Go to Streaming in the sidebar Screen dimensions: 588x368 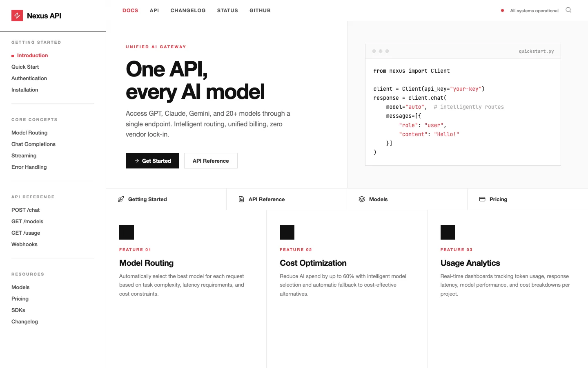24,155
